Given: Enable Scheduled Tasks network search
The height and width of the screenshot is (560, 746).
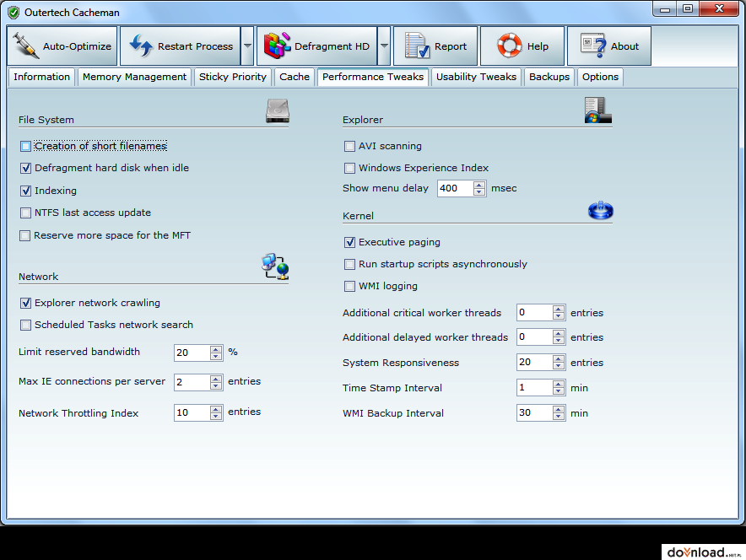Looking at the screenshot, I should [25, 326].
